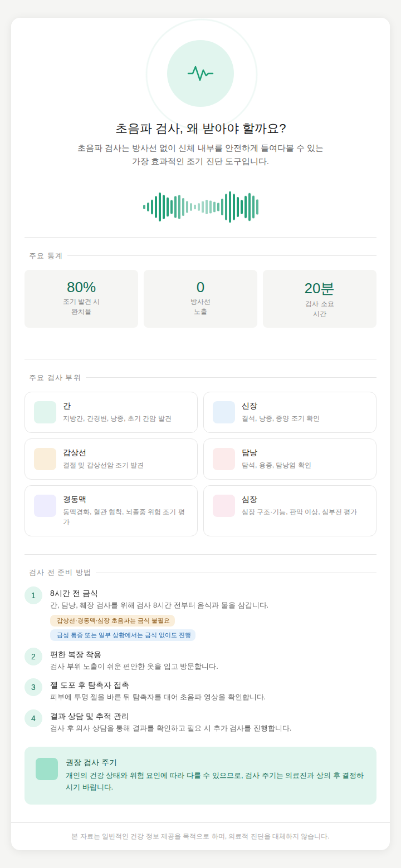The image size is (401, 868).
Task: Click the orange 금식 불필요 tag
Action: 113,620
